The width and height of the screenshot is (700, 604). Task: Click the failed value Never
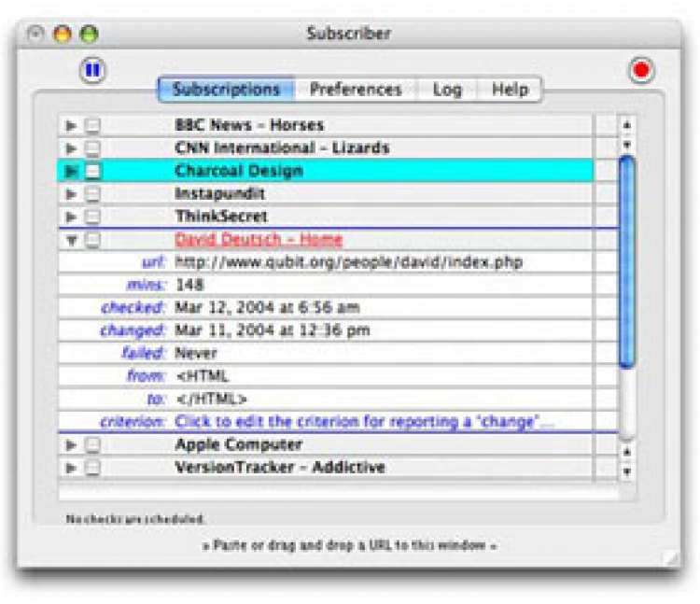tap(196, 353)
